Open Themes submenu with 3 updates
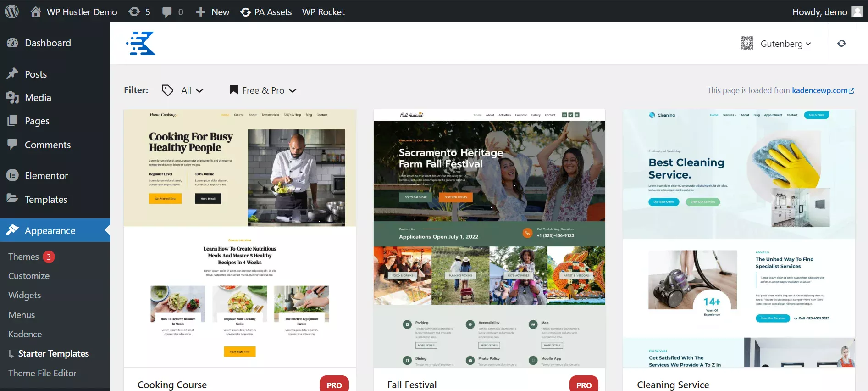Image resolution: width=868 pixels, height=391 pixels. pos(23,257)
